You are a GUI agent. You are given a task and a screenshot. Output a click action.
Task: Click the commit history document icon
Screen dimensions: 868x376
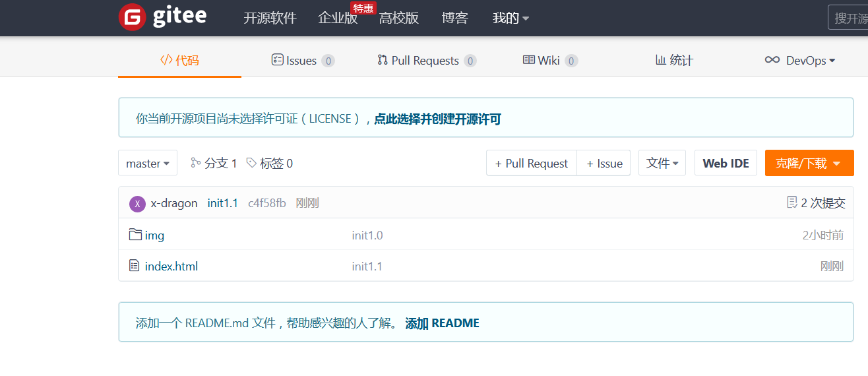[792, 203]
